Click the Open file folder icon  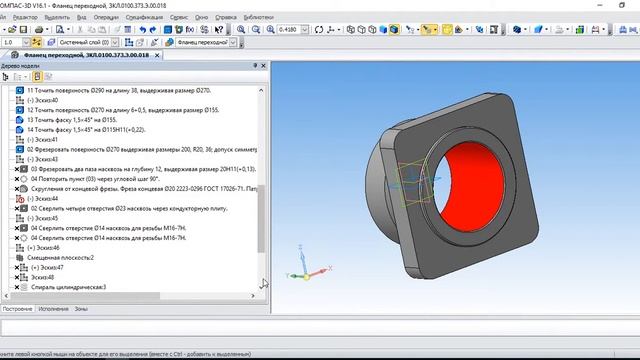[12, 29]
